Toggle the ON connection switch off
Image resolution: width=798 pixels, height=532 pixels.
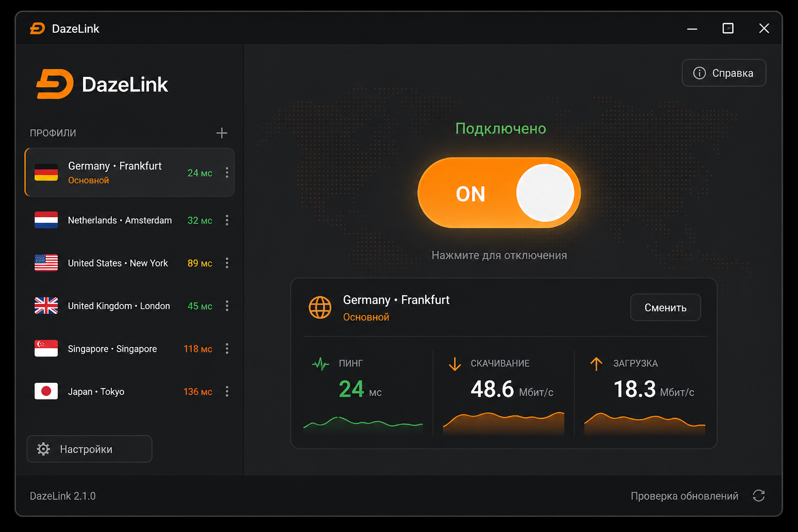(499, 193)
